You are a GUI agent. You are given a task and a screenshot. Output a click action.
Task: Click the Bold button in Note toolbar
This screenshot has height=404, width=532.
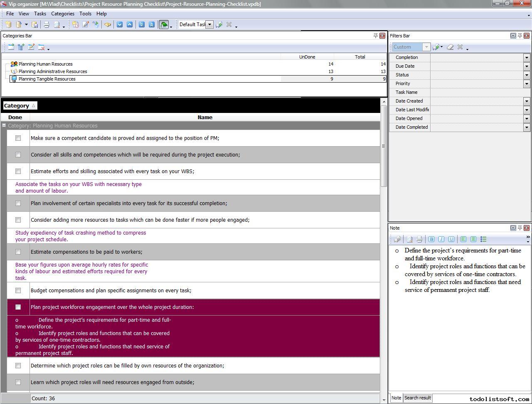click(x=431, y=239)
